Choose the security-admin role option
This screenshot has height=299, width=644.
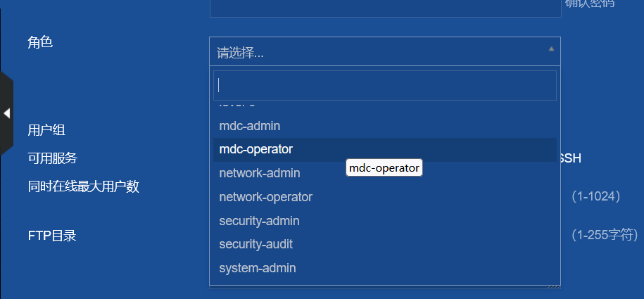[259, 221]
